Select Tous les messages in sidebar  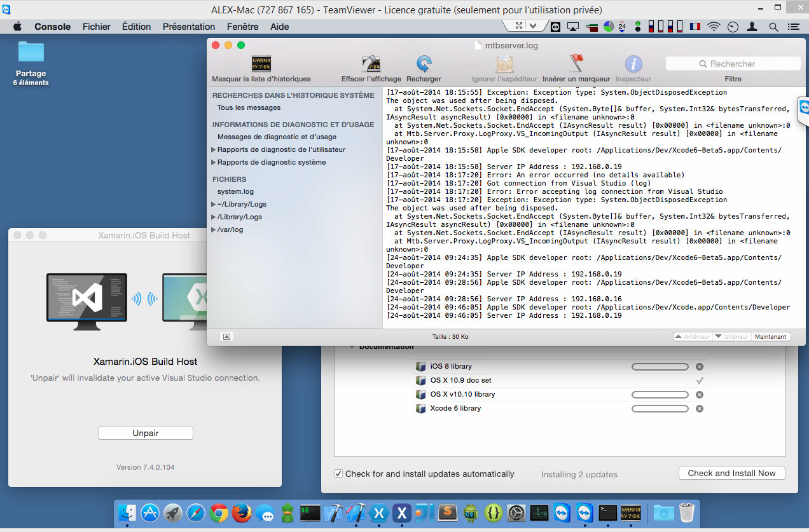click(249, 108)
